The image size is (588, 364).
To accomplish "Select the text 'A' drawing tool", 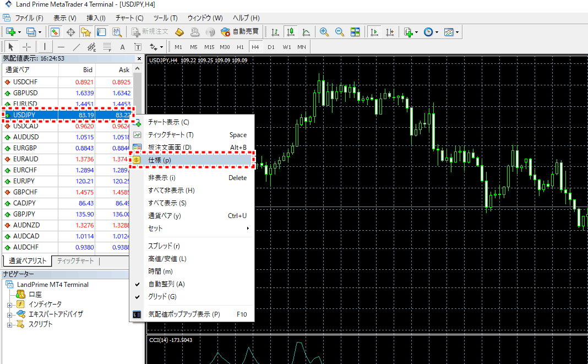I will 122,47.
